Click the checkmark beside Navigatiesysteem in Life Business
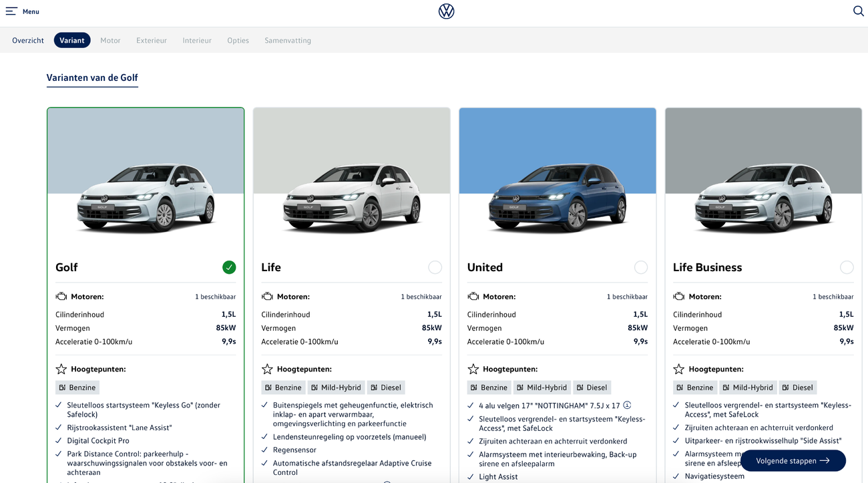Image resolution: width=868 pixels, height=483 pixels. 676,476
